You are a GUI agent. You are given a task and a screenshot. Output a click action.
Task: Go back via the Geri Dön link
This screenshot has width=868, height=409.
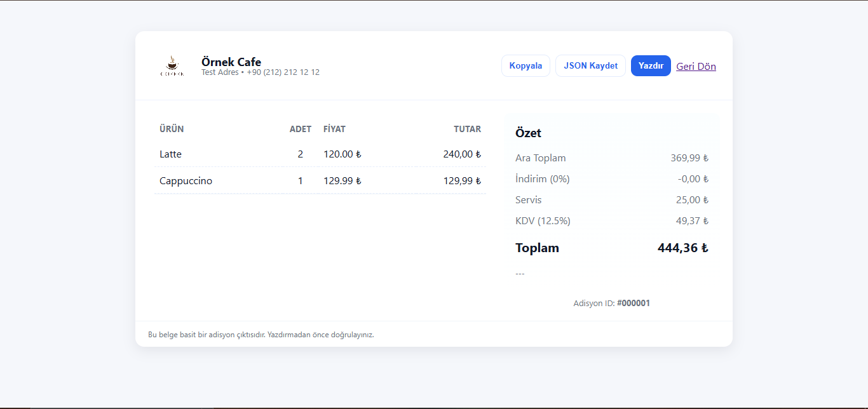[696, 67]
